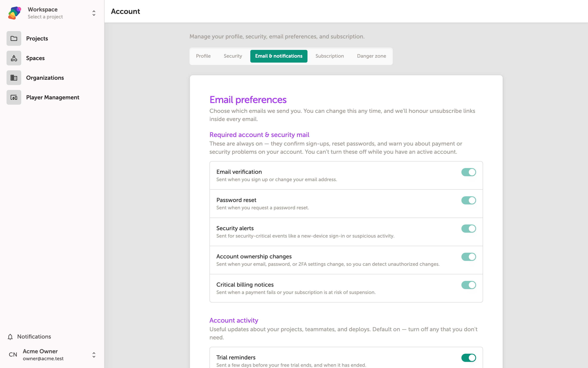Click the Email verification row label
This screenshot has height=368, width=588.
tap(239, 172)
